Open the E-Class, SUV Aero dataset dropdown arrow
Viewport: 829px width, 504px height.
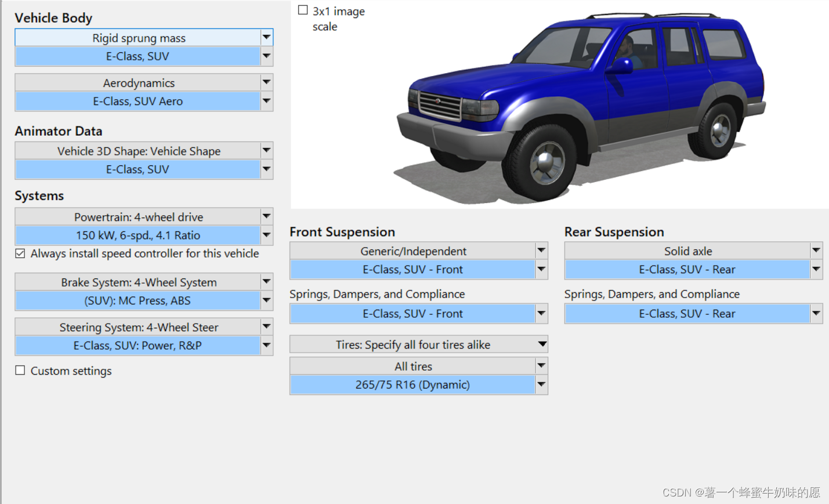266,101
